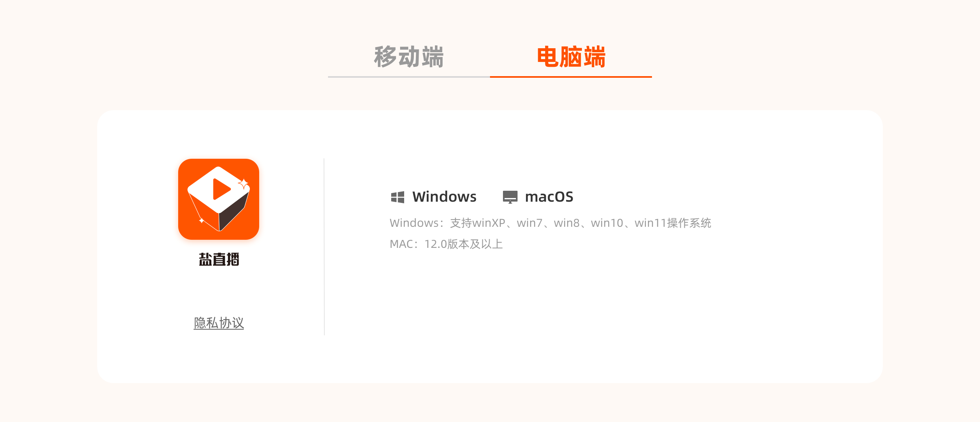Click the macOS monitor icon
This screenshot has width=980, height=422.
[510, 197]
